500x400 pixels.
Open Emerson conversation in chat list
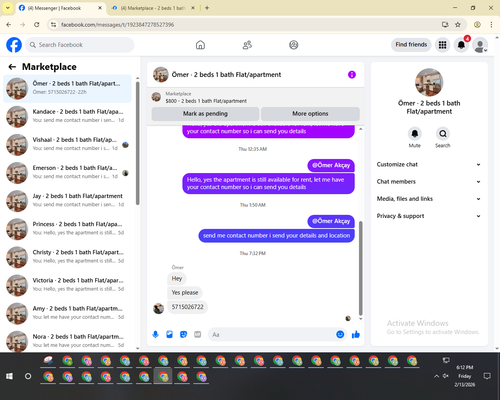tap(67, 173)
